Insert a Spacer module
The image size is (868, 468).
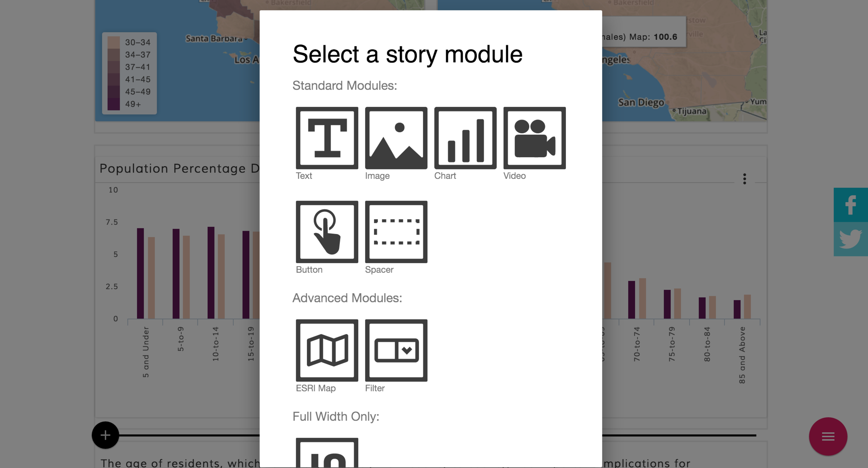[396, 232]
